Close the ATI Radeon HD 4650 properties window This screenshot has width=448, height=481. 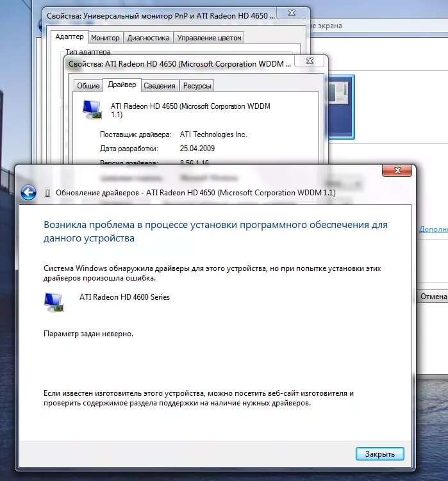pos(310,61)
